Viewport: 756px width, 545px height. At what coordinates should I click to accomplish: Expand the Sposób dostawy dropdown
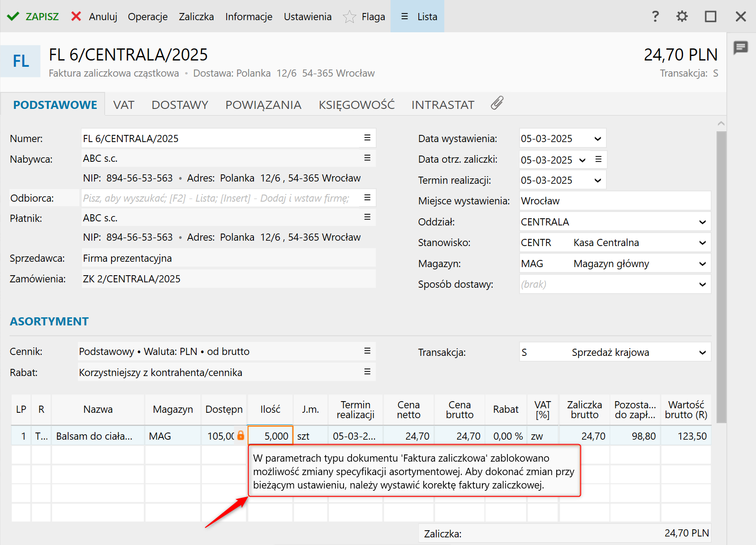pyautogui.click(x=702, y=285)
